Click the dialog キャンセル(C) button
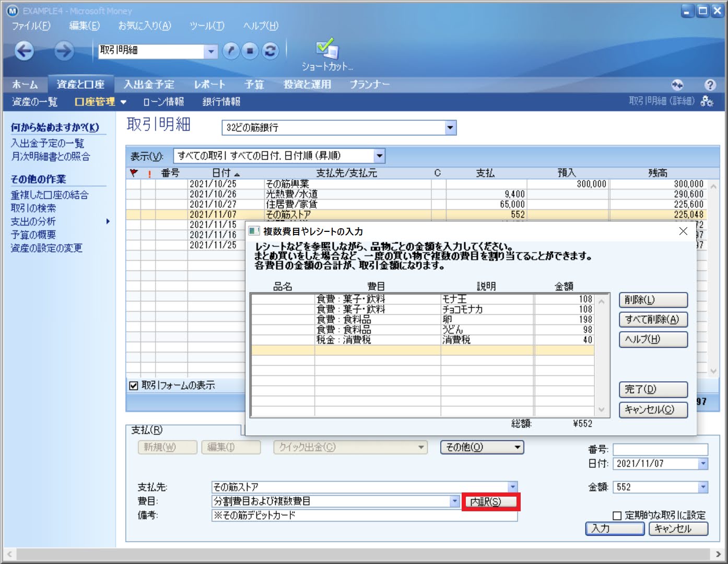Viewport: 728px width, 564px height. pyautogui.click(x=653, y=410)
